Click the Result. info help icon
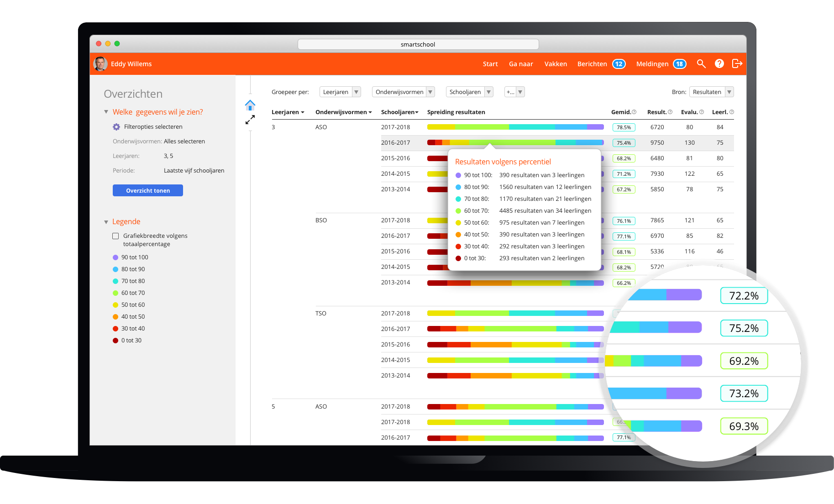The height and width of the screenshot is (504, 834). click(670, 112)
